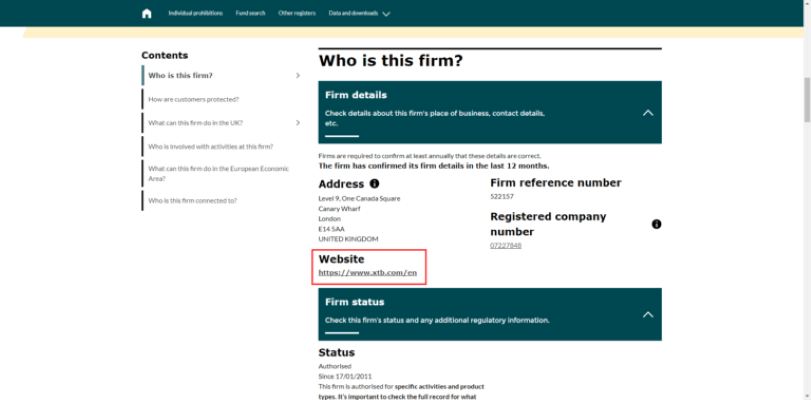Click the info icon beside Registered company number
Viewport: 811px width, 400px height.
pyautogui.click(x=656, y=224)
